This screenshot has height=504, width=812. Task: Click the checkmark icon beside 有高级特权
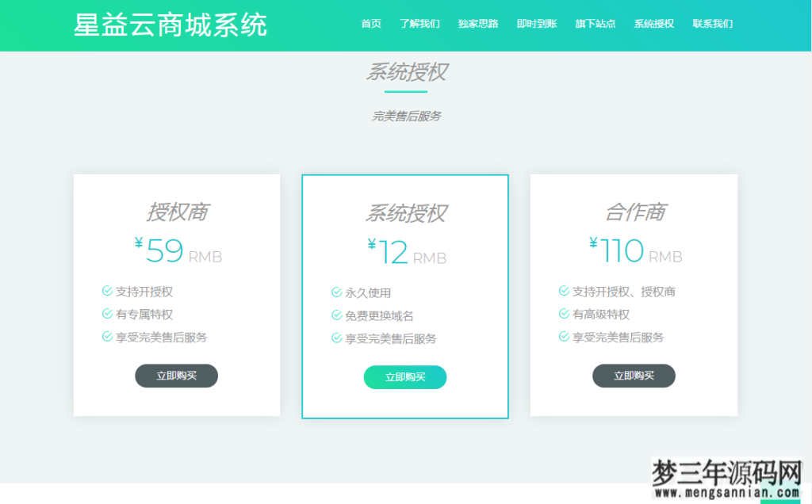565,315
